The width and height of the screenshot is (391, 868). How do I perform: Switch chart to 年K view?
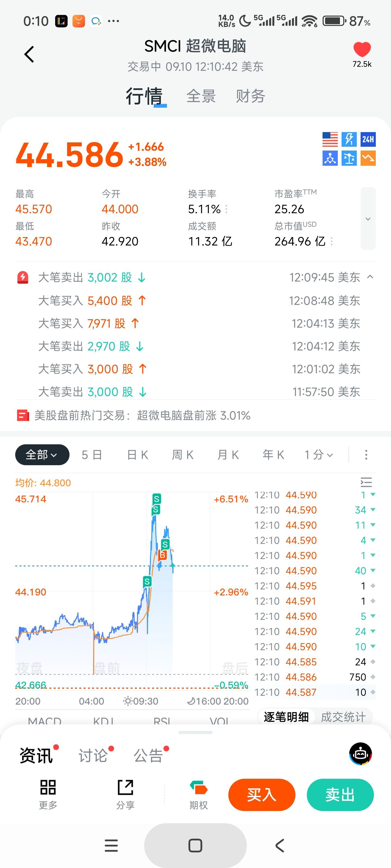tap(273, 455)
